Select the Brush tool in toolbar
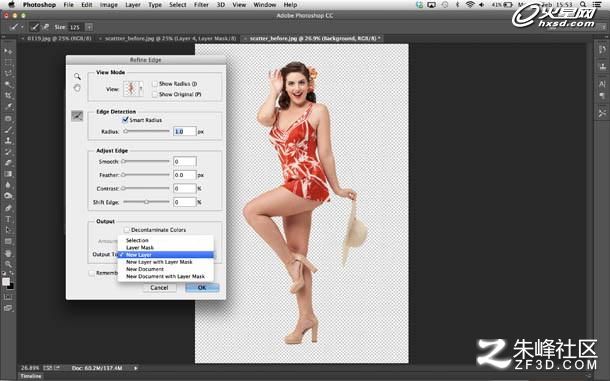 [x=8, y=129]
